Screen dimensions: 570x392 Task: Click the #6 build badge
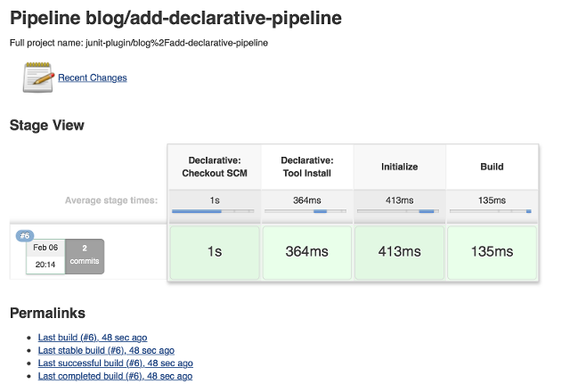pyautogui.click(x=23, y=235)
